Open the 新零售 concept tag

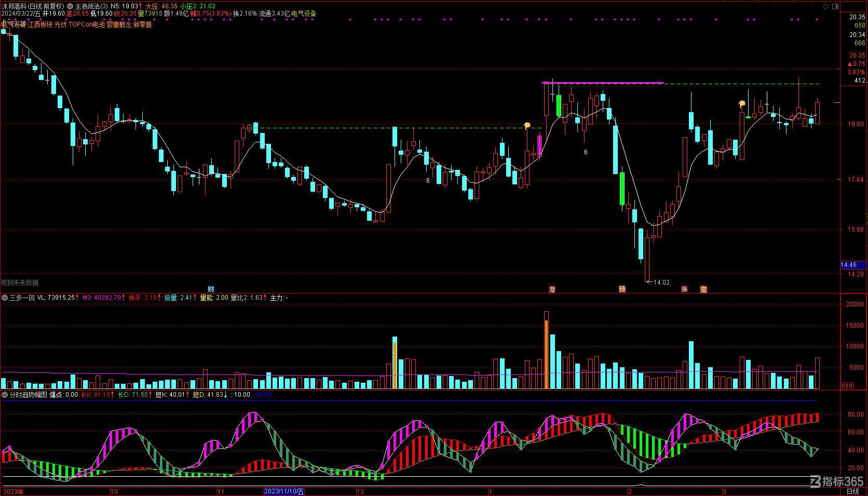point(143,24)
